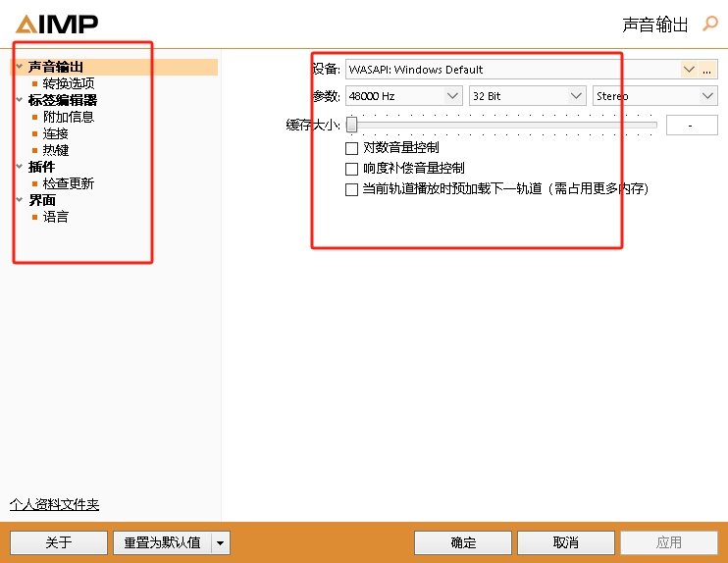
Task: Click the 确定 button
Action: pos(463,542)
